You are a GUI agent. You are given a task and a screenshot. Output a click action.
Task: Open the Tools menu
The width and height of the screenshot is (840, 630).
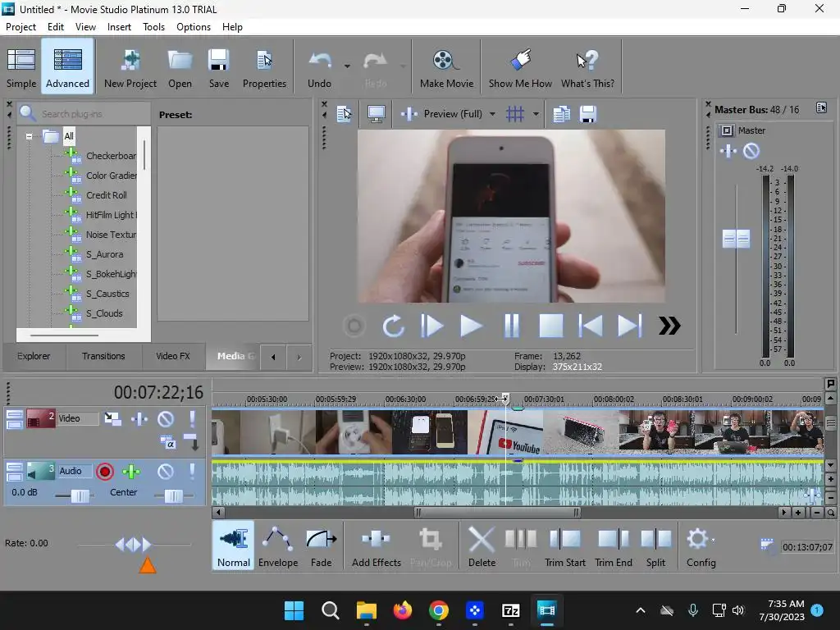153,27
